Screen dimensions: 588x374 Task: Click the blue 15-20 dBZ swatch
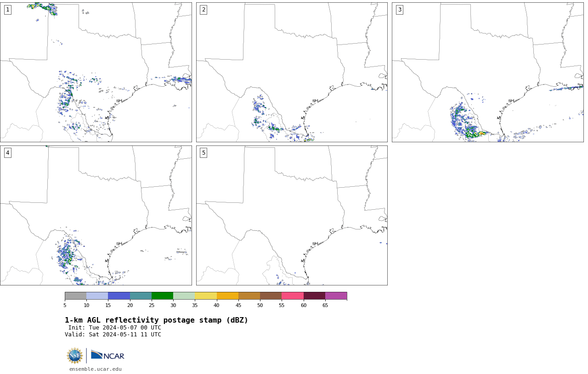(119, 296)
